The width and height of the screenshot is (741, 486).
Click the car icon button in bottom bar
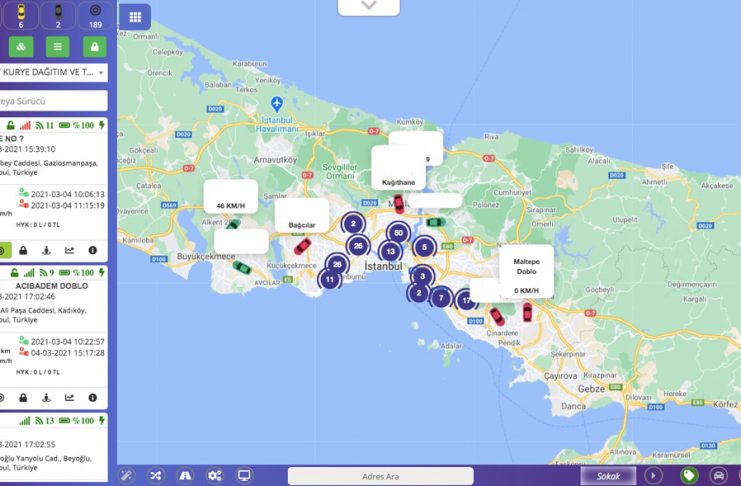pos(718,475)
